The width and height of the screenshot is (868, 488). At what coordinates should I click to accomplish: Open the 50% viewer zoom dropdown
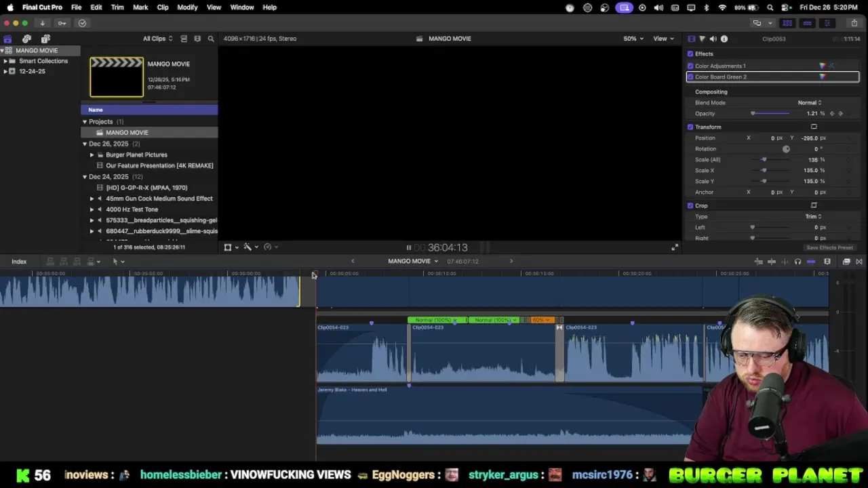(x=634, y=39)
